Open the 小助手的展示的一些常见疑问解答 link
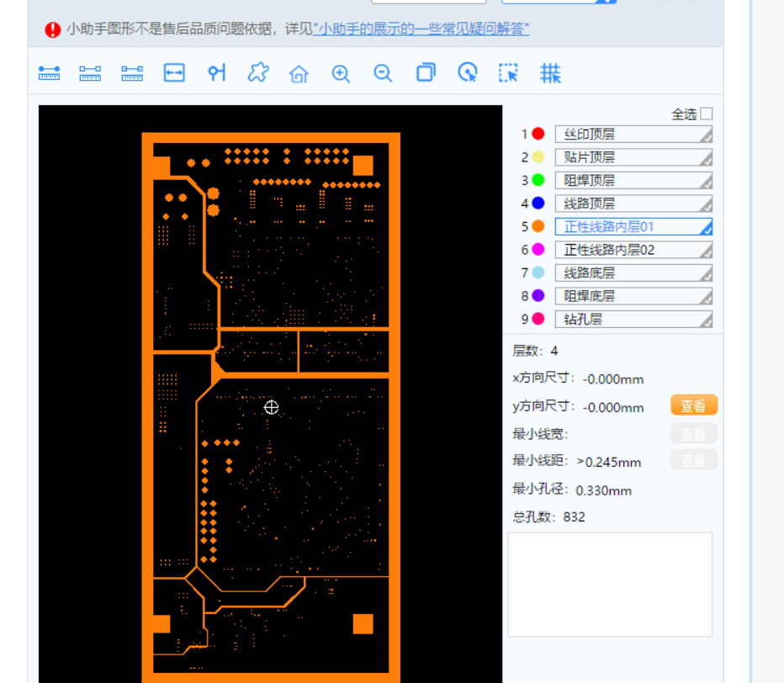 click(x=421, y=29)
